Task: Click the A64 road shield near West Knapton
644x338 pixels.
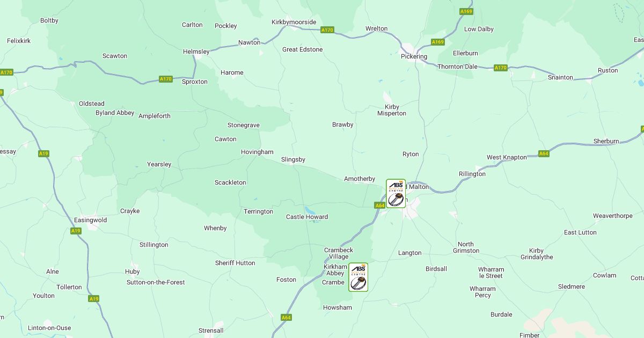Action: coord(544,153)
